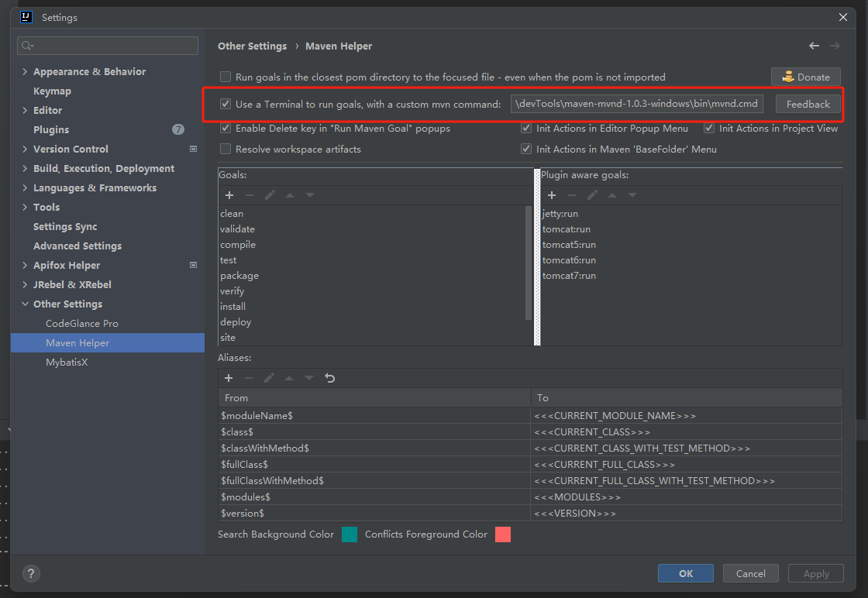Click the search icon in settings search
The image size is (868, 598).
tap(27, 46)
